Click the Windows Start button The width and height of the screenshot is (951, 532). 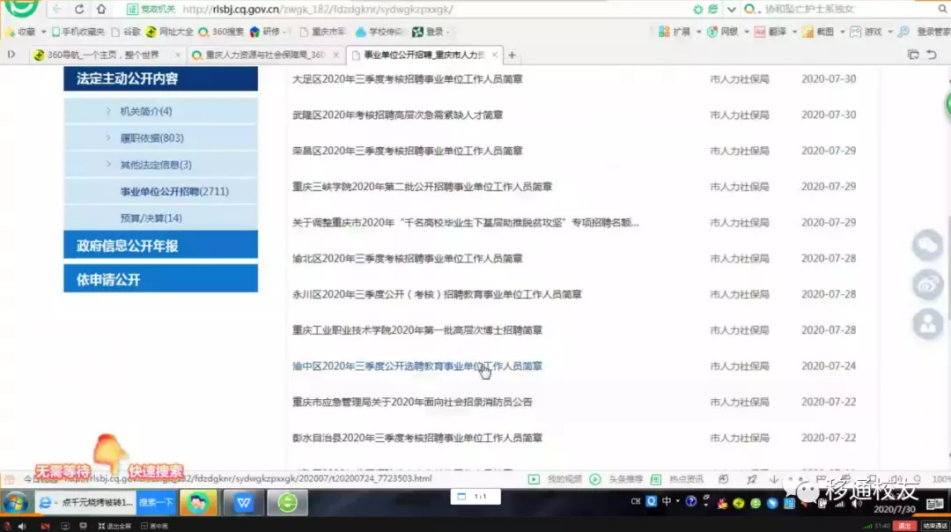point(16,502)
